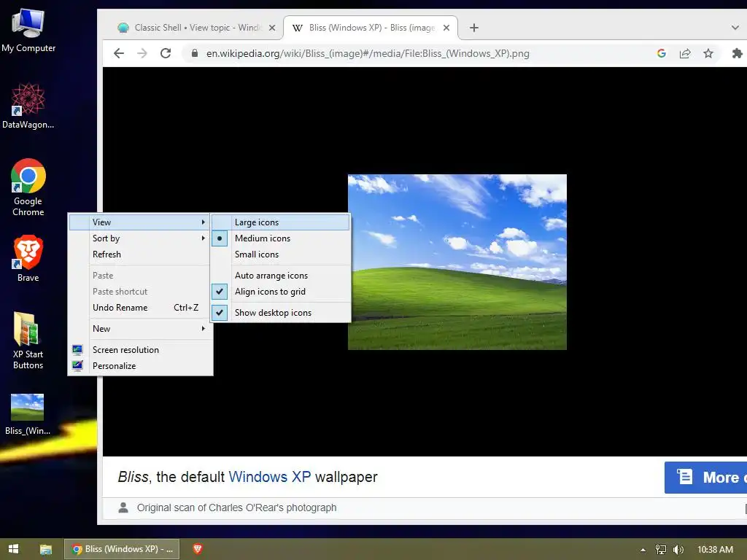
Task: Open Brave from the taskbar
Action: click(198, 549)
